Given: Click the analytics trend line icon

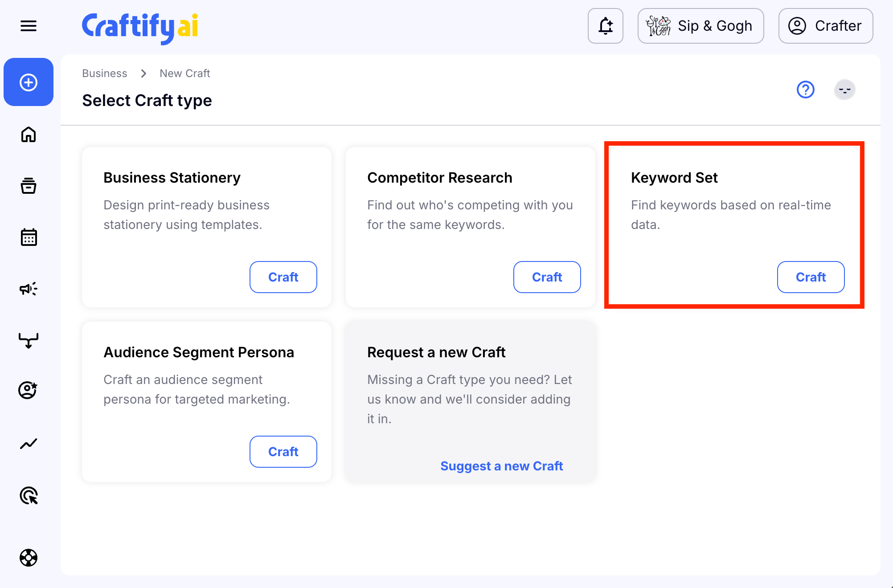Looking at the screenshot, I should coord(29,444).
